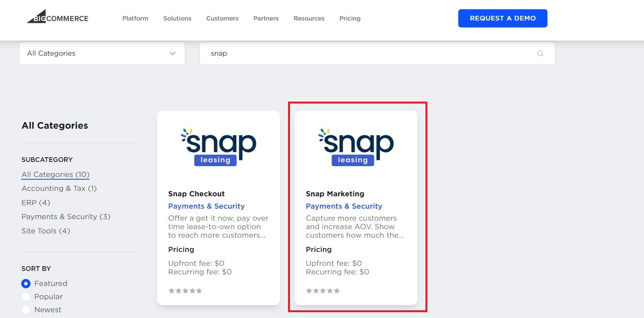The width and height of the screenshot is (644, 318).
Task: Click the search field containing snap
Action: (x=377, y=53)
